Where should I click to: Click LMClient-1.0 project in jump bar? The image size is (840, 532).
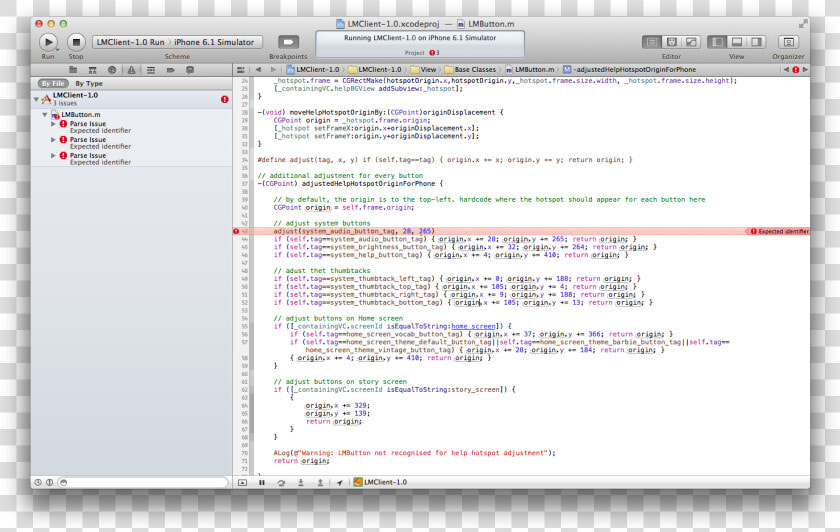pos(313,70)
